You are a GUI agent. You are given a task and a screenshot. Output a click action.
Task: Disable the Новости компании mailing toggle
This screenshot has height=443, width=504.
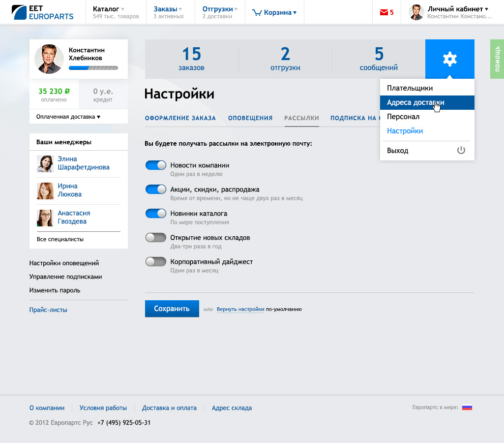[x=156, y=165]
